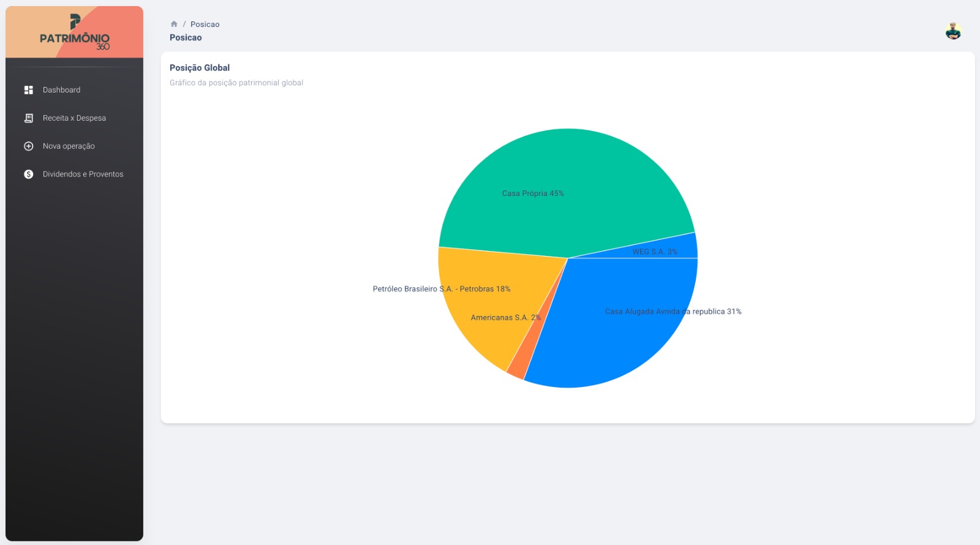Open the Dashboard menu item

click(x=61, y=90)
